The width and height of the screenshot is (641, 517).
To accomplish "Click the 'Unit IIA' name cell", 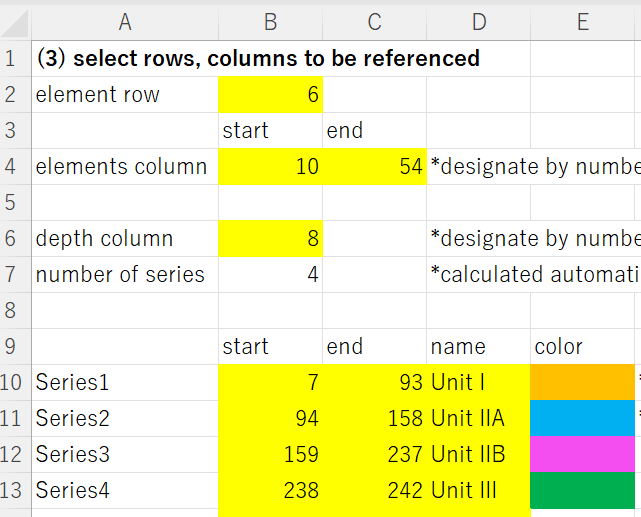I will click(x=479, y=418).
